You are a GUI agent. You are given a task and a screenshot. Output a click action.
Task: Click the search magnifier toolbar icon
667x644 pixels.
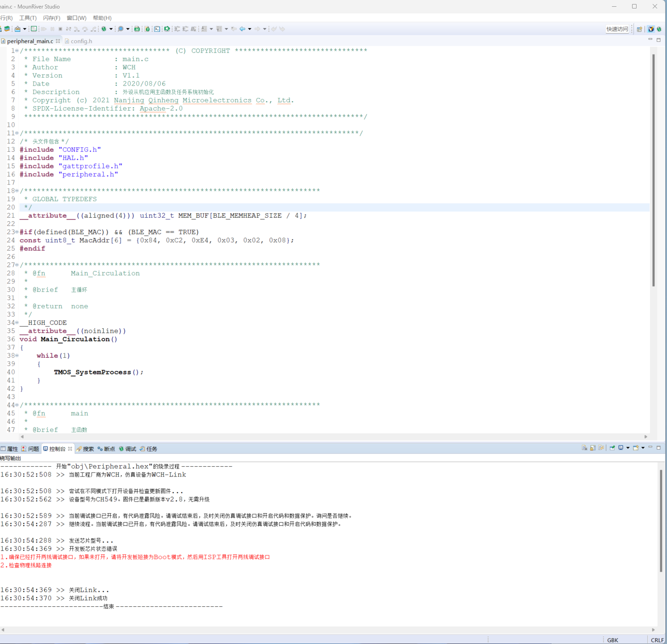(120, 29)
